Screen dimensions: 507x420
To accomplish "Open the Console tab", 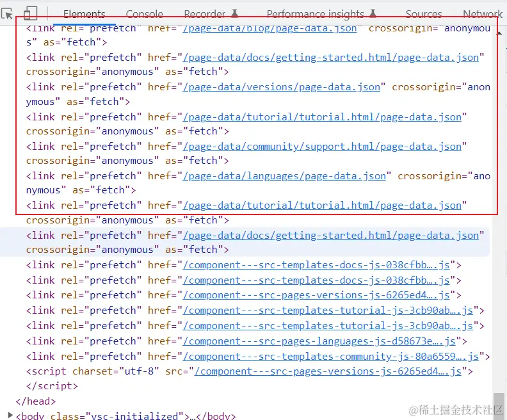I will click(x=144, y=14).
